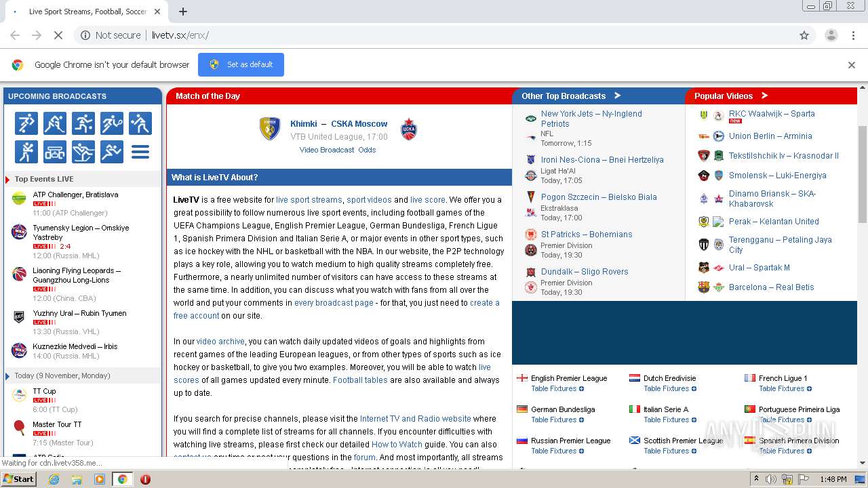This screenshot has height=488, width=868.
Task: Expand Dutch Eredivisie table with plus
Action: (x=694, y=389)
